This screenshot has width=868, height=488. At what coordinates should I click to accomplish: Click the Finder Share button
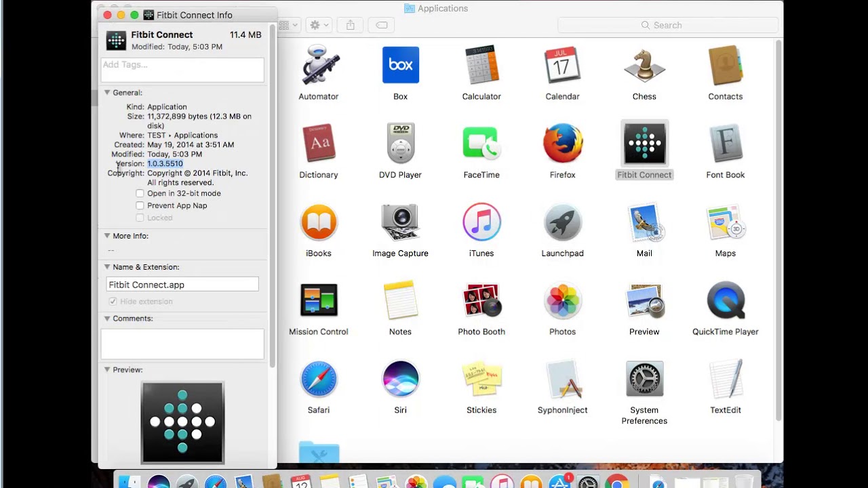tap(350, 25)
